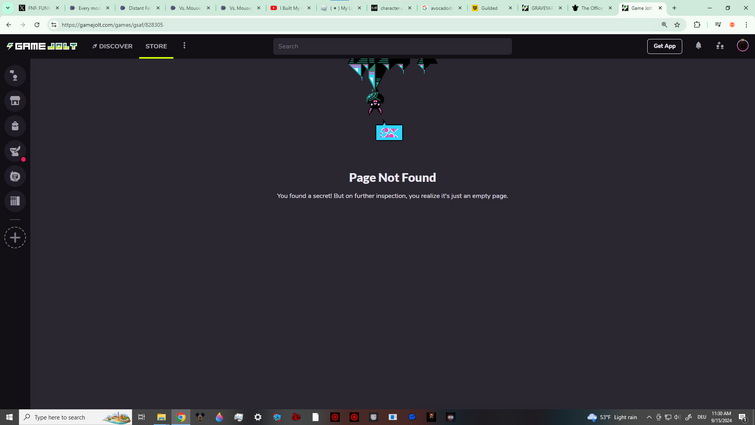Viewport: 755px width, 425px height.
Task: Switch to the character tab
Action: (x=391, y=8)
